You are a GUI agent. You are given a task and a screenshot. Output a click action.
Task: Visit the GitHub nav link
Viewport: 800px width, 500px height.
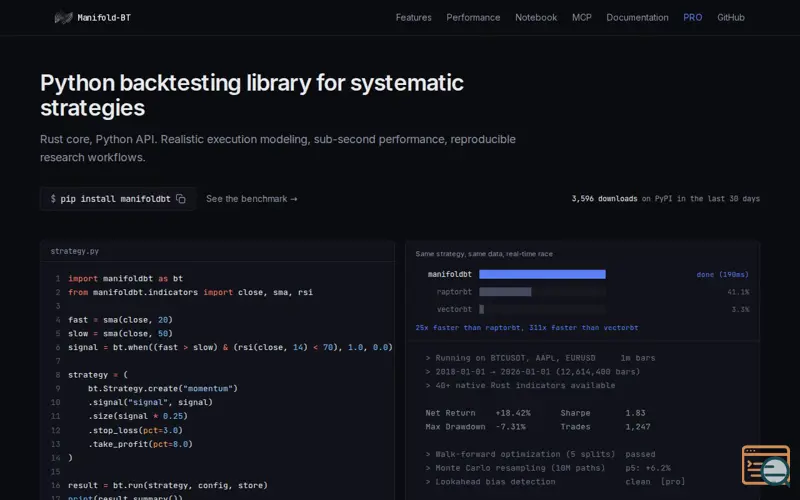731,17
